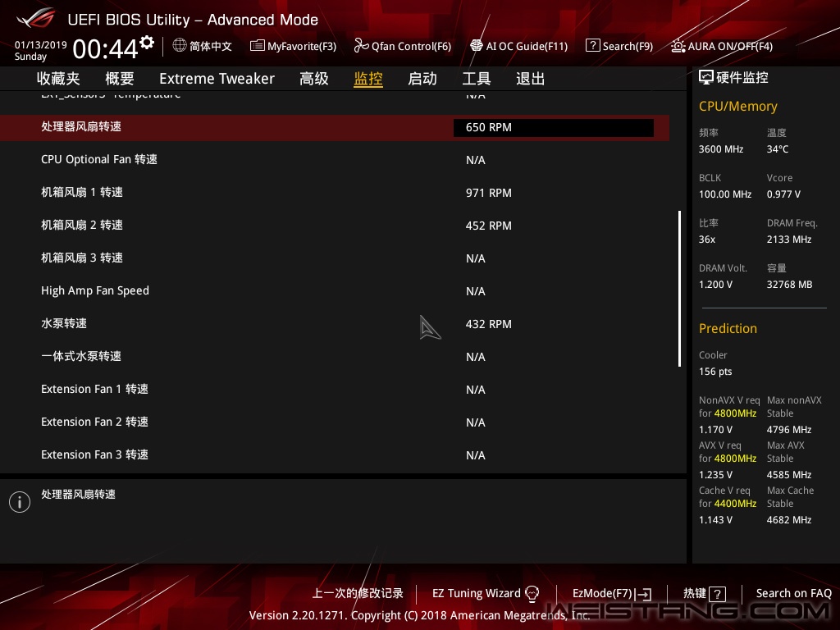Click the 3600 MHz frequency value
The image size is (840, 630).
point(720,149)
